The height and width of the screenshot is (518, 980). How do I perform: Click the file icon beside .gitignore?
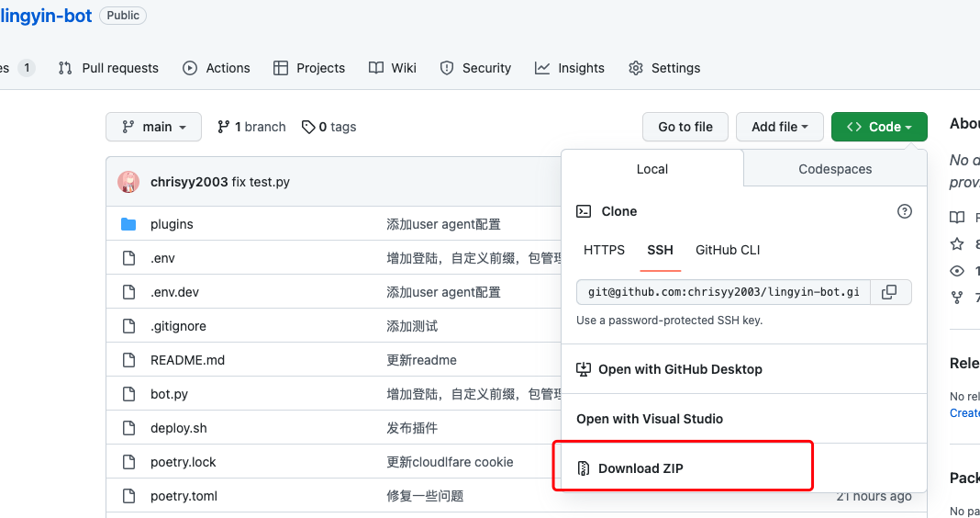coord(128,326)
